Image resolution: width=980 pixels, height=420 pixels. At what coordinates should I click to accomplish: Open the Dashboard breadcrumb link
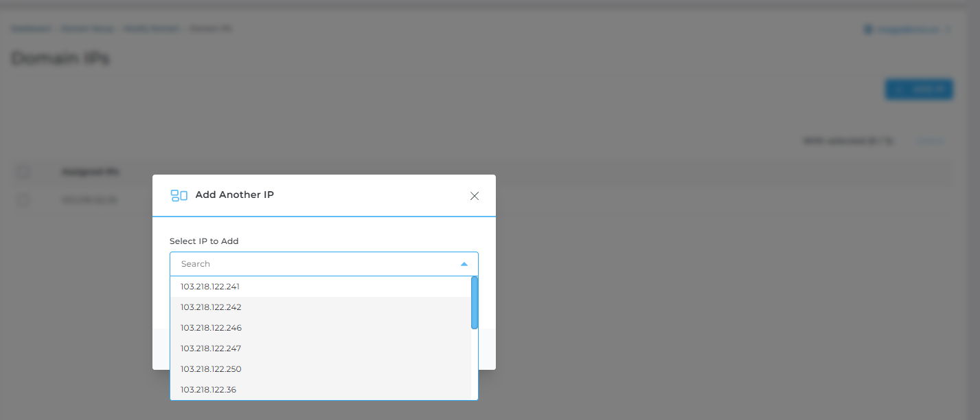[x=31, y=29]
